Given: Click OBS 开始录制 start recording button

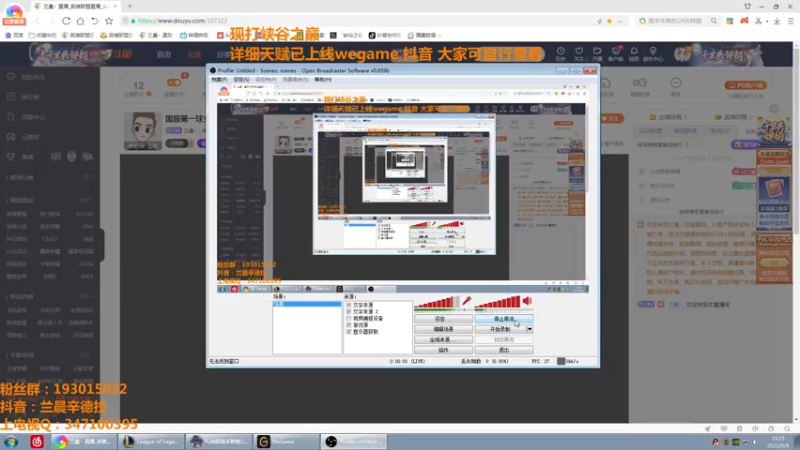Looking at the screenshot, I should pos(500,329).
